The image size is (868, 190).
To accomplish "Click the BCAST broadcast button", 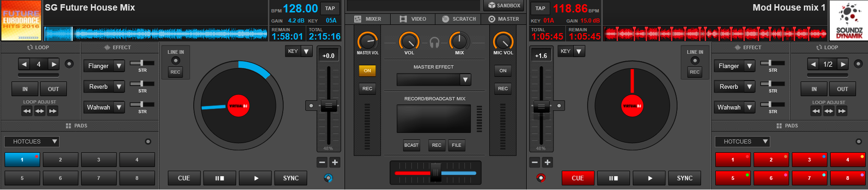I will pyautogui.click(x=411, y=145).
